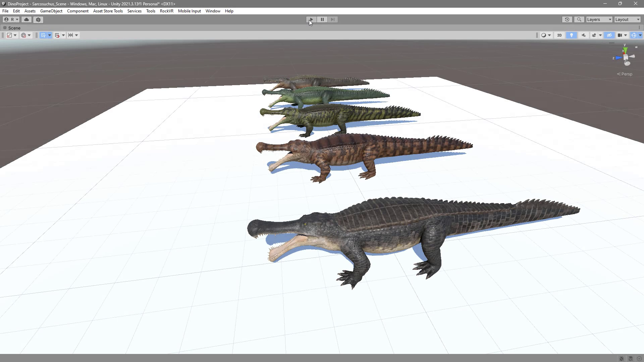Click the Z axis cone of orientation gizmo
Viewport: 644px width, 362px height.
619,58
